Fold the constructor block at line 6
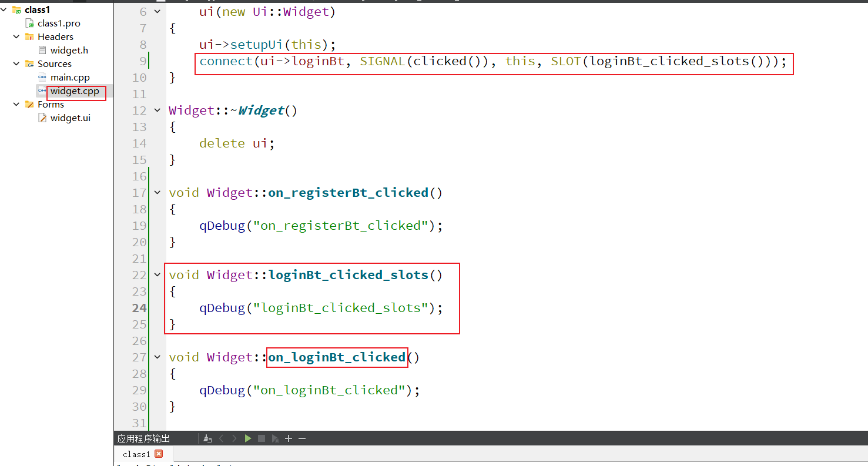This screenshot has height=466, width=868. (157, 12)
